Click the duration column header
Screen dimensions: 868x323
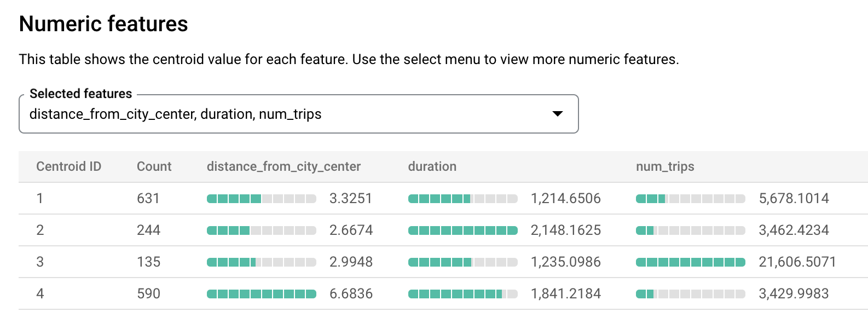click(x=432, y=166)
